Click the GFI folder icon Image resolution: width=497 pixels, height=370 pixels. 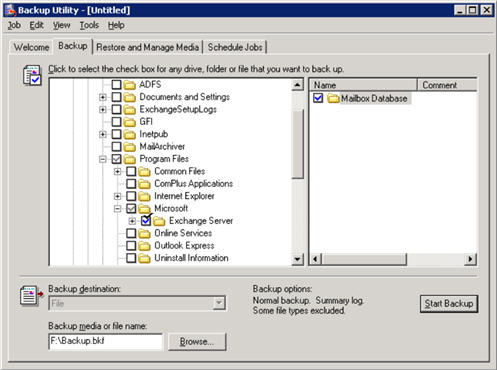pos(130,122)
